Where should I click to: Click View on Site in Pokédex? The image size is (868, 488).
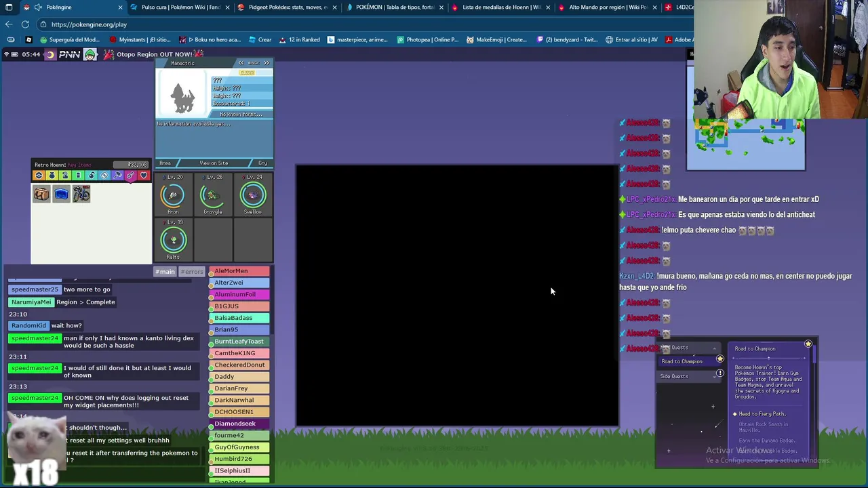click(x=214, y=163)
